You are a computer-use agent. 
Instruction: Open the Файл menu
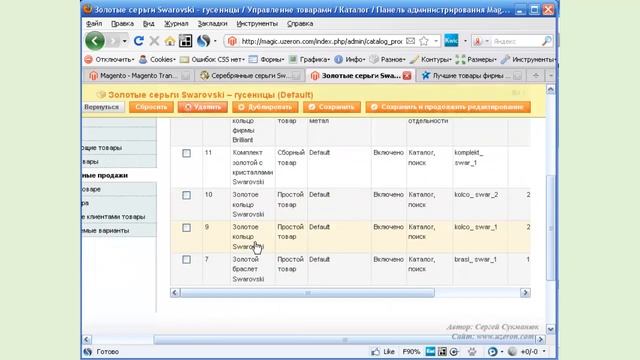[x=94, y=24]
